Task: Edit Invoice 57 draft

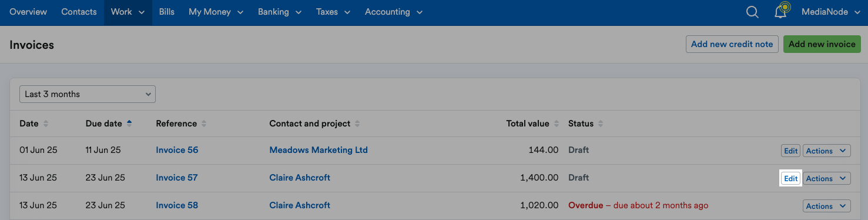Action: [x=791, y=178]
